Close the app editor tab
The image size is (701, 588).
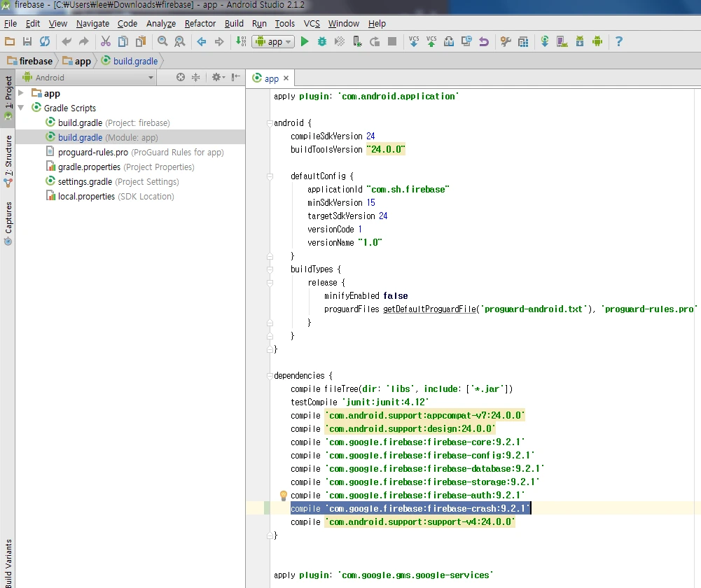[286, 79]
